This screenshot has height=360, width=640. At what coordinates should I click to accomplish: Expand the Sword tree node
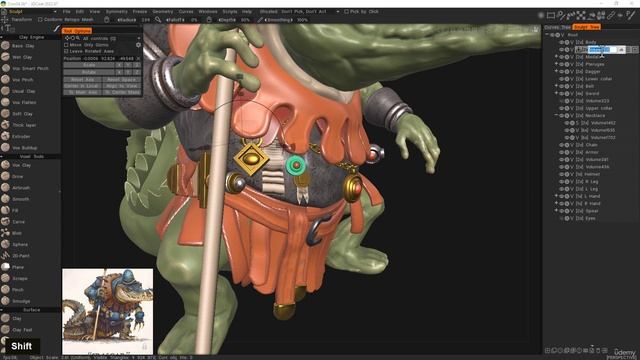tap(556, 93)
